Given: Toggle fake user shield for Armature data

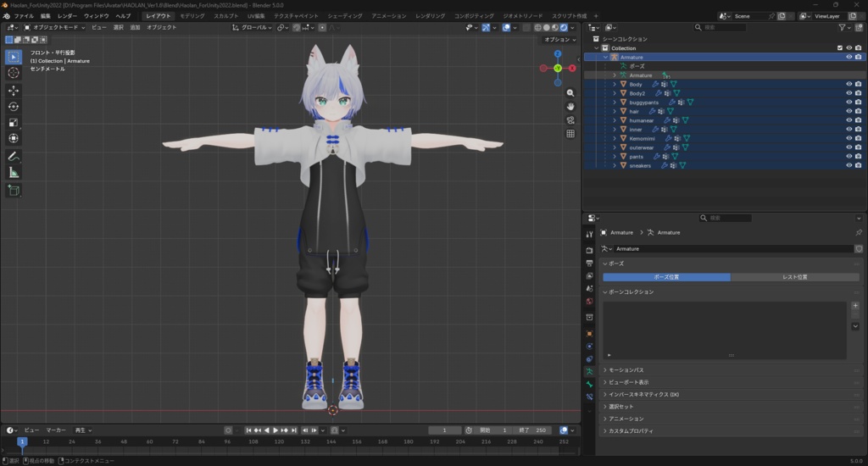Looking at the screenshot, I should point(859,249).
